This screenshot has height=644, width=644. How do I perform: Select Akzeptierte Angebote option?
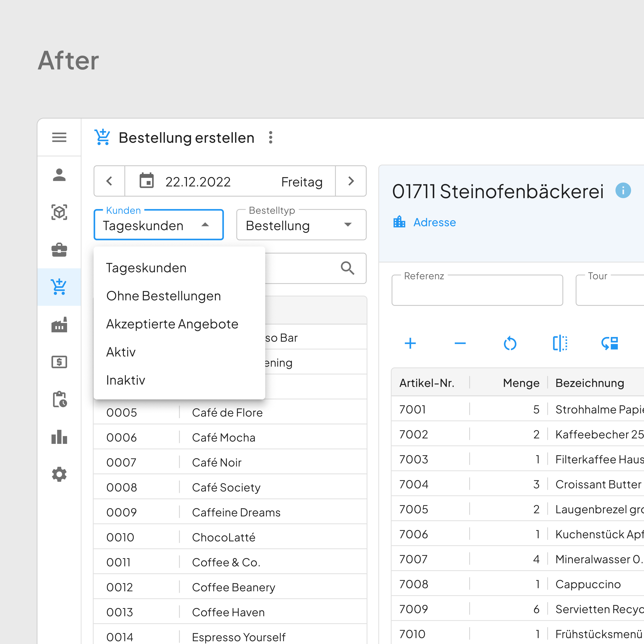click(179, 324)
